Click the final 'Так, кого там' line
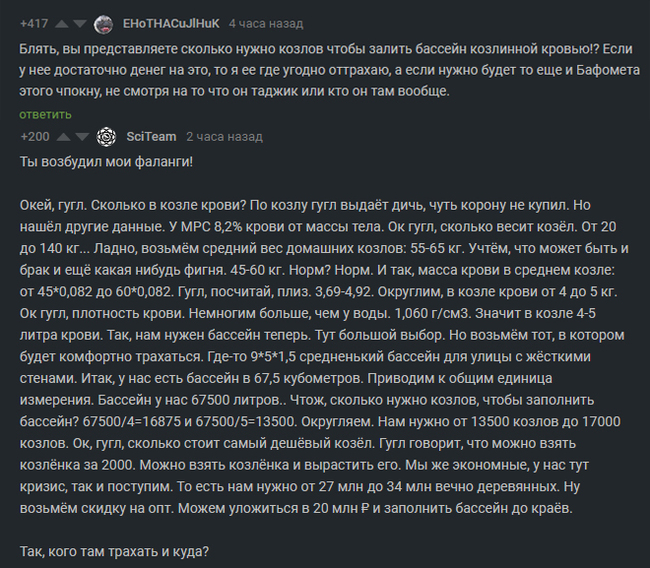 click(114, 552)
